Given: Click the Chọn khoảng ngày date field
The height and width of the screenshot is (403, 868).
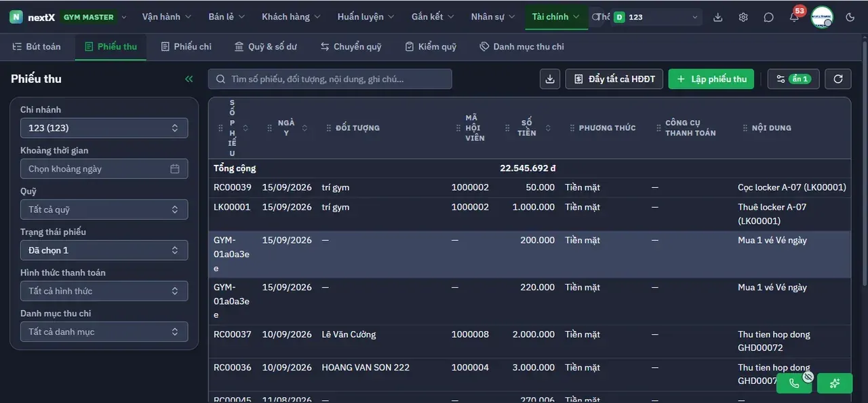Looking at the screenshot, I should click(104, 169).
